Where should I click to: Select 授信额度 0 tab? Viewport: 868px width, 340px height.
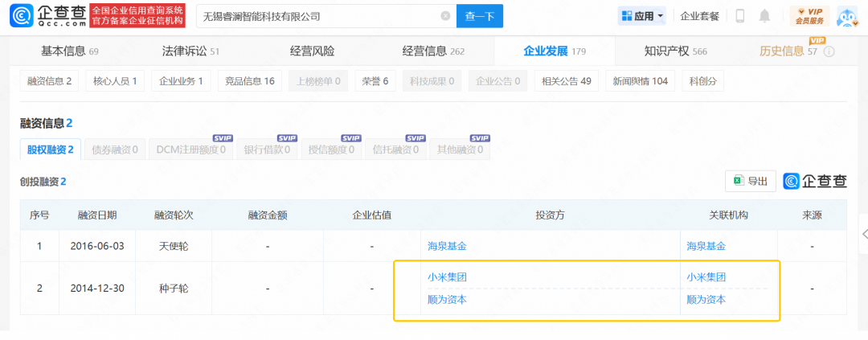[x=332, y=150]
